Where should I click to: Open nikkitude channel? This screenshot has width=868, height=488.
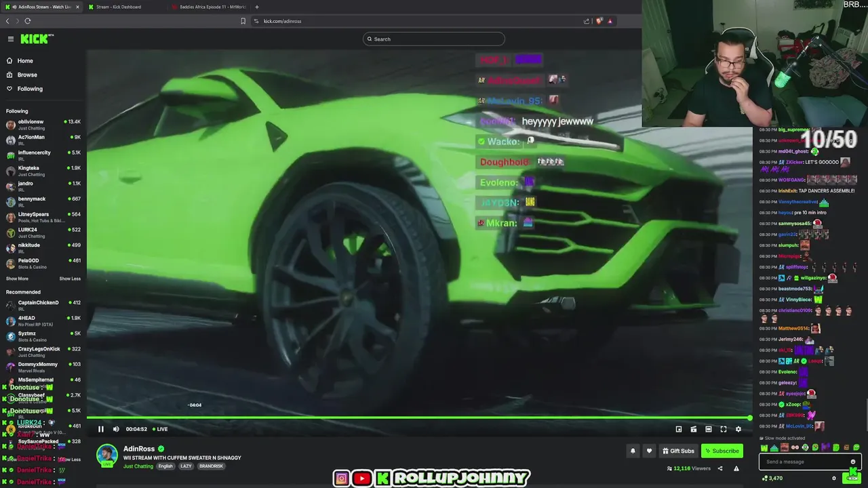coord(43,248)
